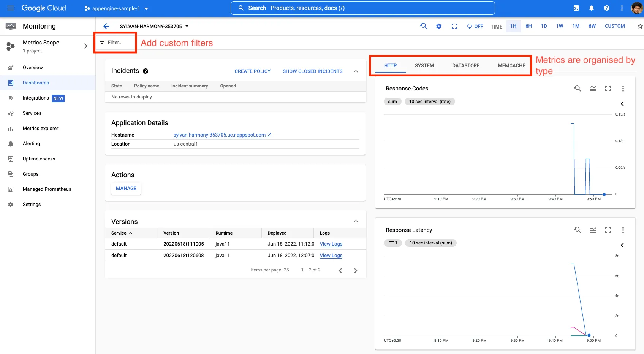Switch time range to 1W
The height and width of the screenshot is (354, 644).
(559, 26)
